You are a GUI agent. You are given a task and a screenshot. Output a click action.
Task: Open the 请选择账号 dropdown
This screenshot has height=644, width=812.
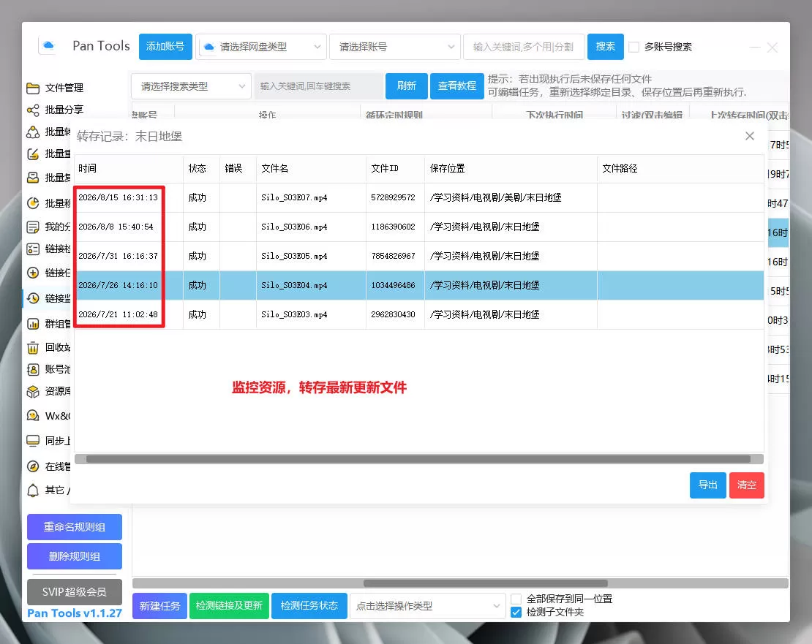[394, 47]
